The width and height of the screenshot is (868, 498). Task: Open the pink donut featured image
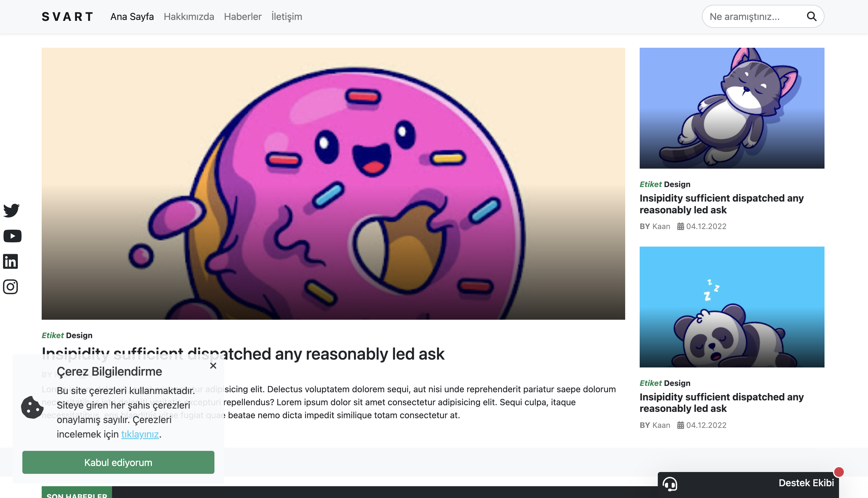(x=333, y=184)
